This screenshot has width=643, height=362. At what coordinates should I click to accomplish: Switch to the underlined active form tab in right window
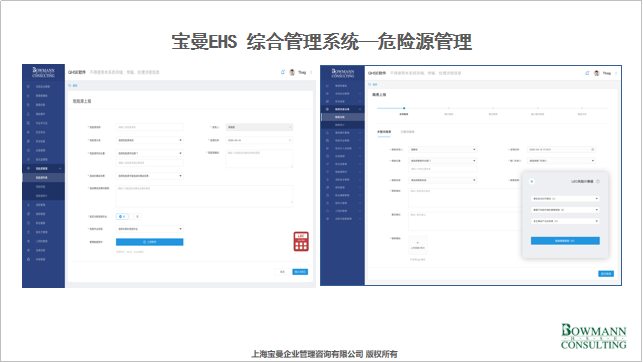coord(384,132)
